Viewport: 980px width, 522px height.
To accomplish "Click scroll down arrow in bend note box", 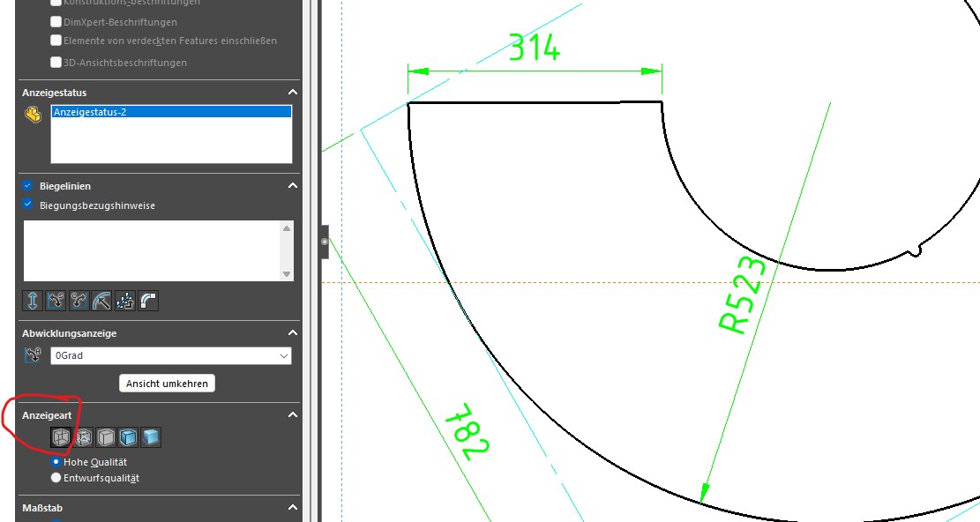I will coord(287,274).
